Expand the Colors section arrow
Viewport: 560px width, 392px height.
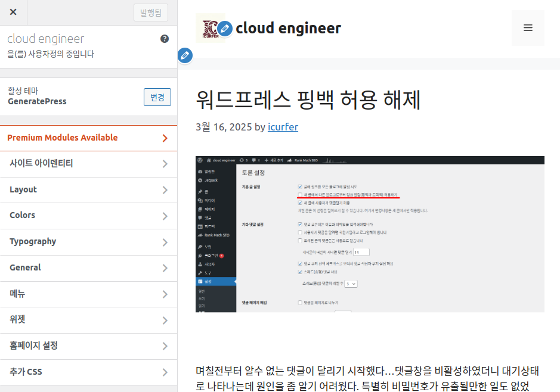pyautogui.click(x=165, y=216)
